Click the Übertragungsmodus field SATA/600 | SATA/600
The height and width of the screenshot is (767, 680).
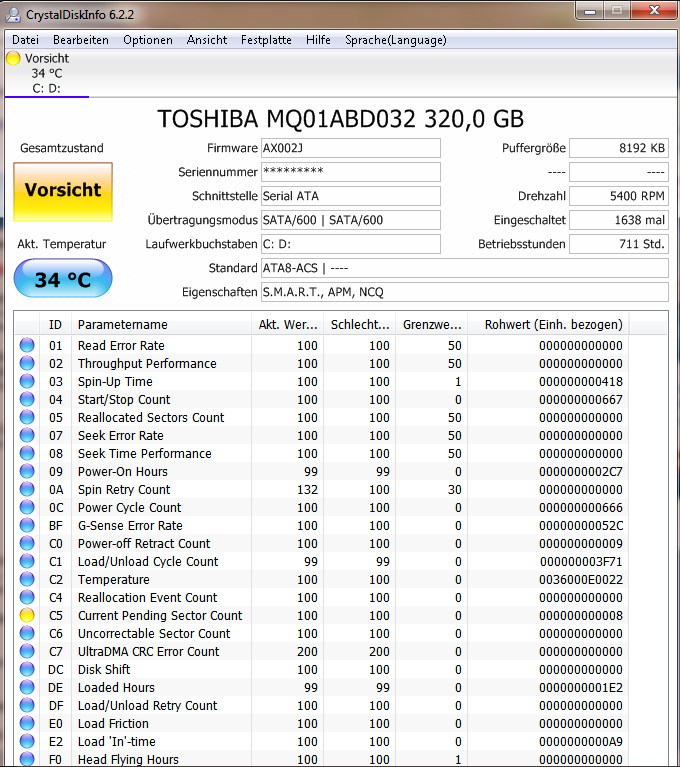(x=351, y=220)
